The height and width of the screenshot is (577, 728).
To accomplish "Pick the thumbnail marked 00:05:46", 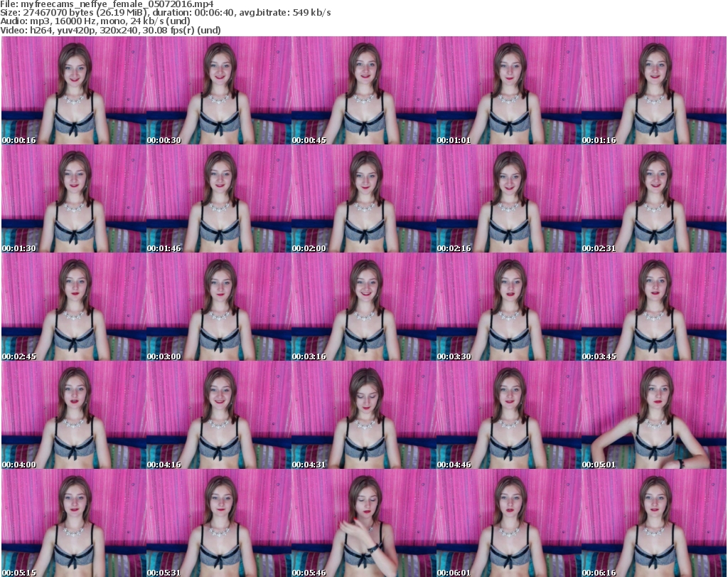I will tap(364, 523).
